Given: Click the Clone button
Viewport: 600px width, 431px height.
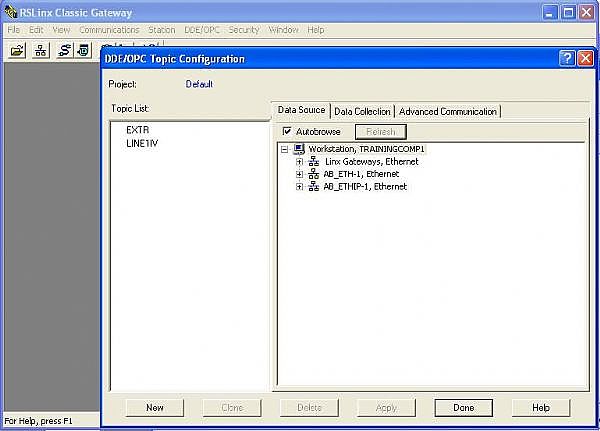Looking at the screenshot, I should click(x=232, y=408).
